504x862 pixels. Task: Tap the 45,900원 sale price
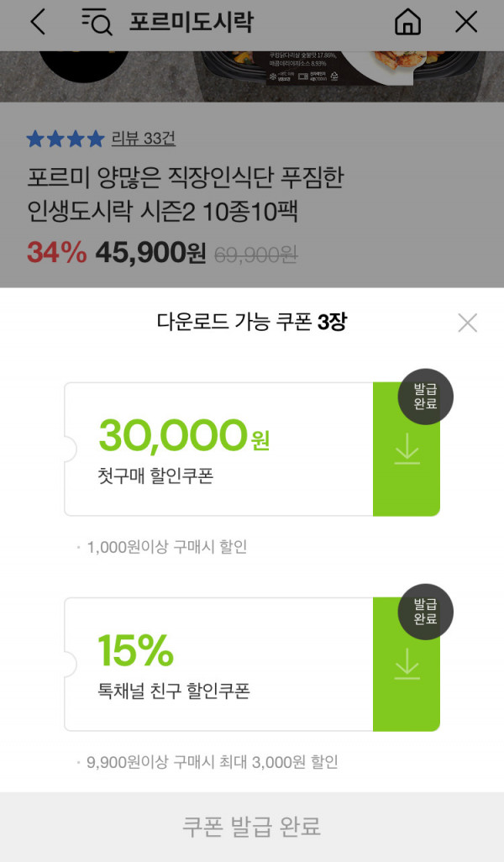[x=150, y=252]
